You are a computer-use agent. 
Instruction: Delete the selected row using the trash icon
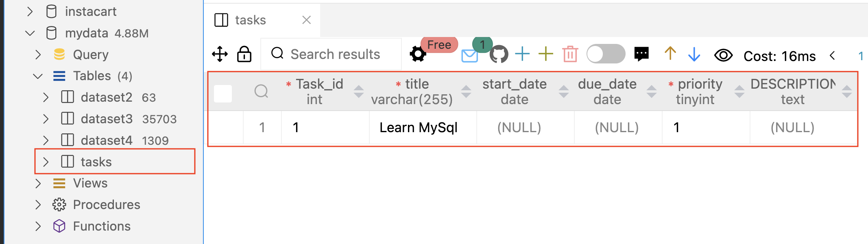569,53
